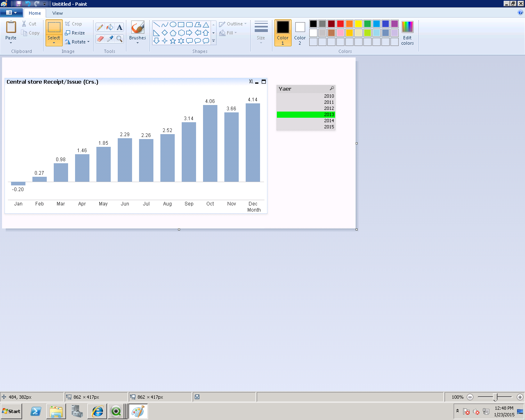
Task: Click the Zoom in plus button
Action: click(520, 397)
